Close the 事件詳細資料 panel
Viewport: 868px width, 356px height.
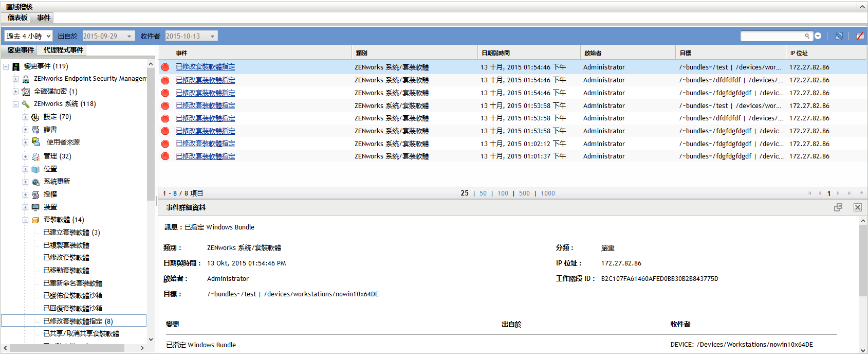coord(858,207)
